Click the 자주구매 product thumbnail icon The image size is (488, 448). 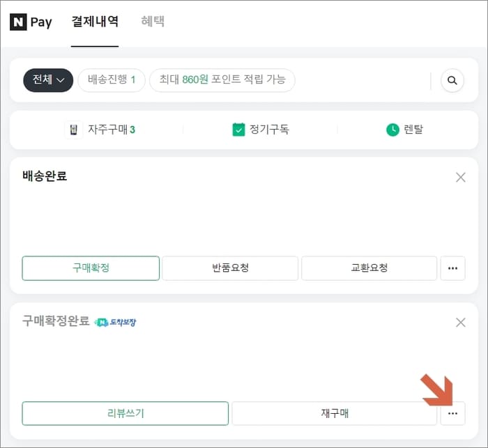[x=74, y=130]
